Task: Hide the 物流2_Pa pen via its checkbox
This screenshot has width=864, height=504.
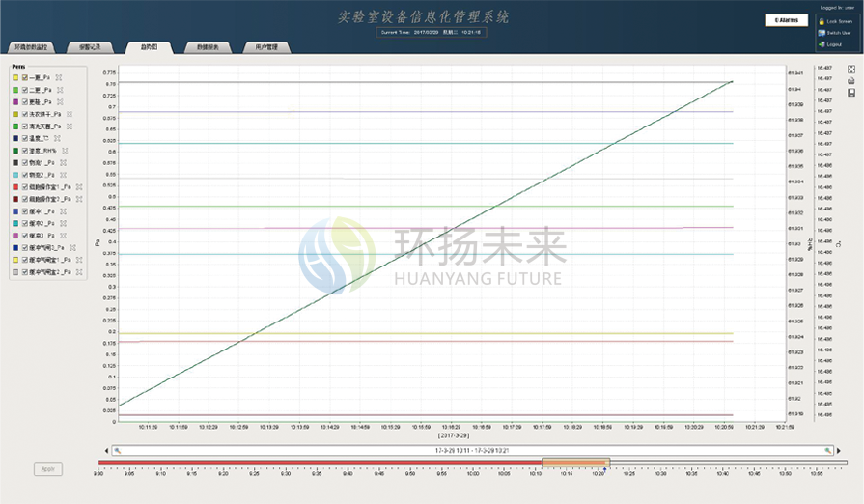Action: pos(25,175)
